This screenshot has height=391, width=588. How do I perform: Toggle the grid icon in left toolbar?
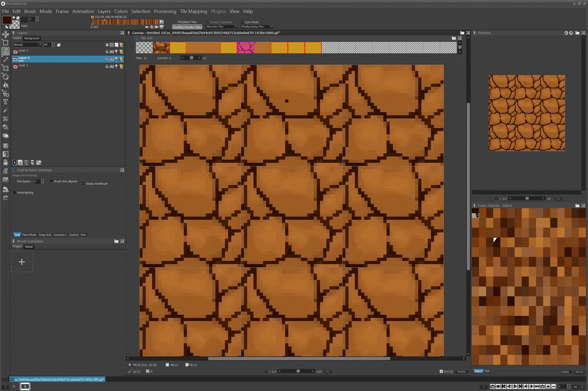click(x=5, y=146)
